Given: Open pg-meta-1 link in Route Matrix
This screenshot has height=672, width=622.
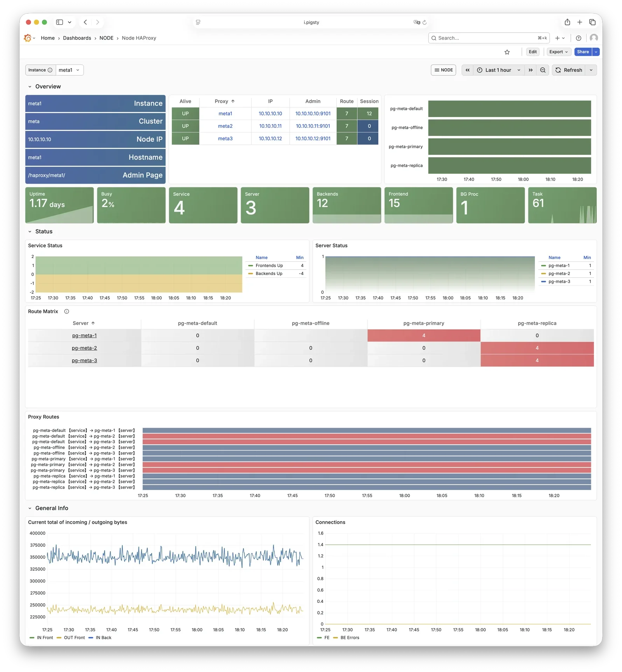Looking at the screenshot, I should [x=84, y=335].
